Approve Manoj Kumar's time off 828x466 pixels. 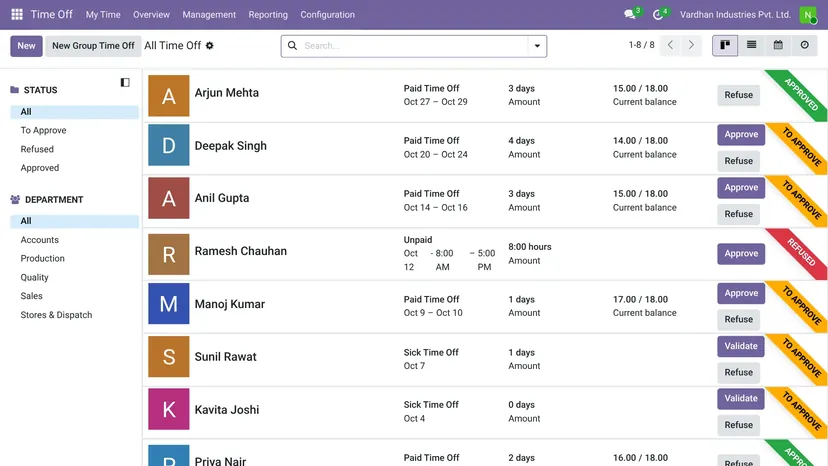[741, 293]
